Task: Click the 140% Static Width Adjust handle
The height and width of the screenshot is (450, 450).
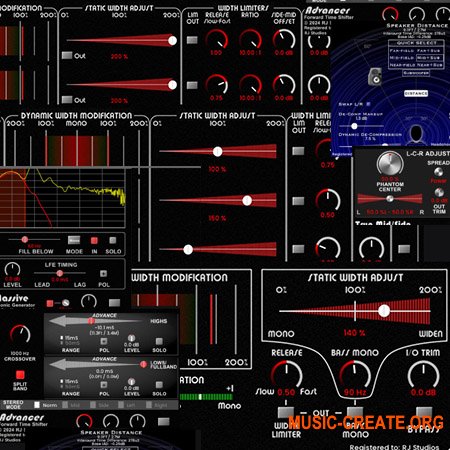Action: (x=384, y=311)
